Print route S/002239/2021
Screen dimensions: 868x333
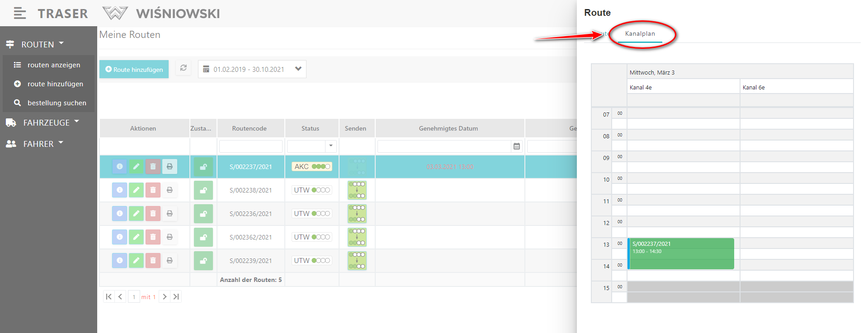tap(170, 261)
